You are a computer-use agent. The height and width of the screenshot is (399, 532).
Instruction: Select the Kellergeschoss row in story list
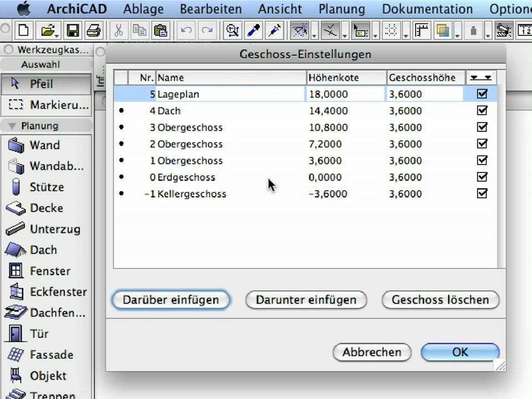[x=305, y=194]
